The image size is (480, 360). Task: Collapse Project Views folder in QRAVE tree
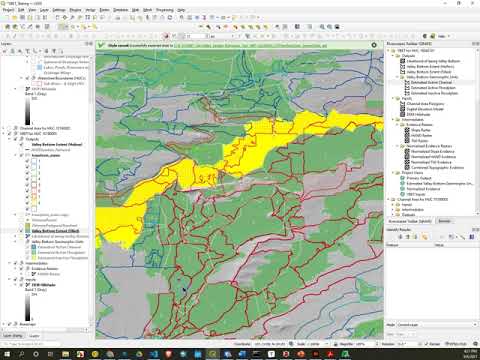tap(393, 173)
